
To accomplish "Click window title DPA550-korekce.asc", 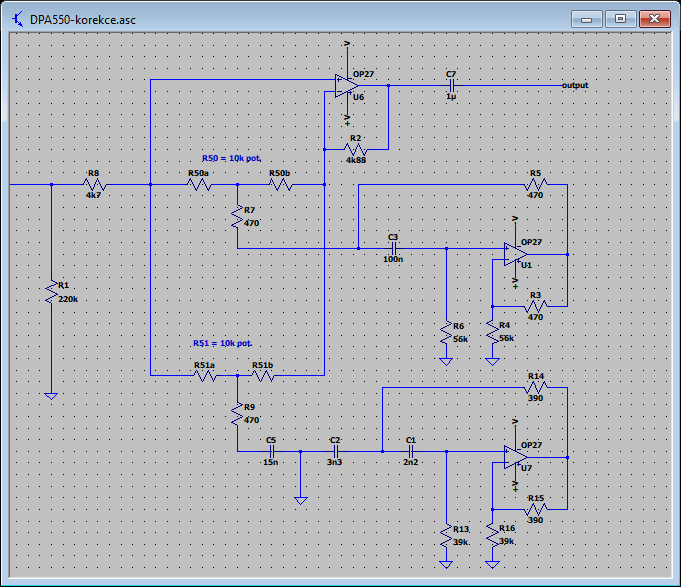I will (83, 20).
